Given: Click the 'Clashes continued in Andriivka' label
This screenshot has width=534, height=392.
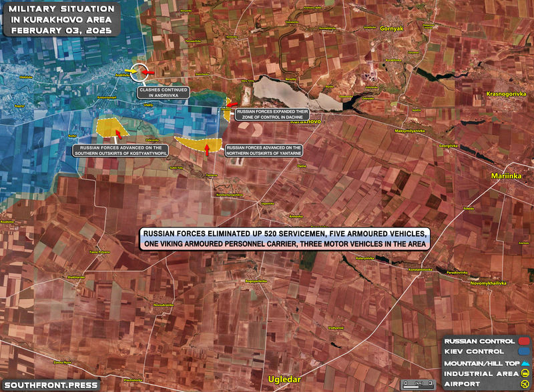Looking at the screenshot, I should point(163,93).
